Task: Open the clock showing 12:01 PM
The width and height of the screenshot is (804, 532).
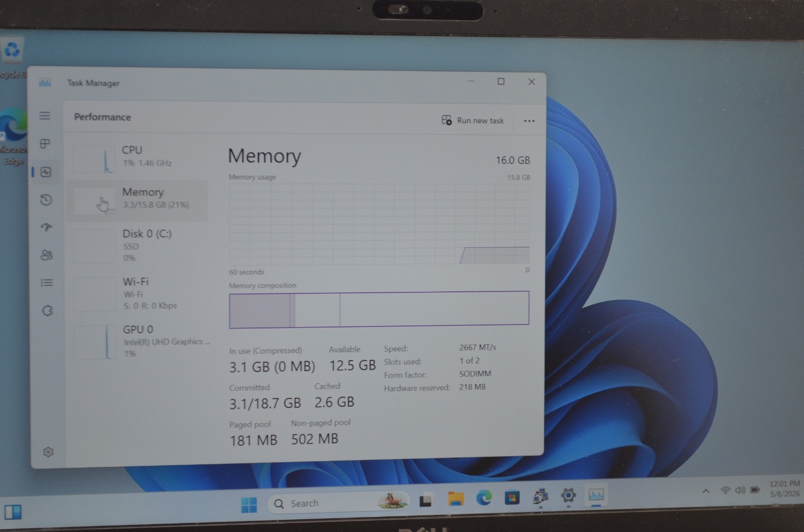Action: [x=784, y=488]
